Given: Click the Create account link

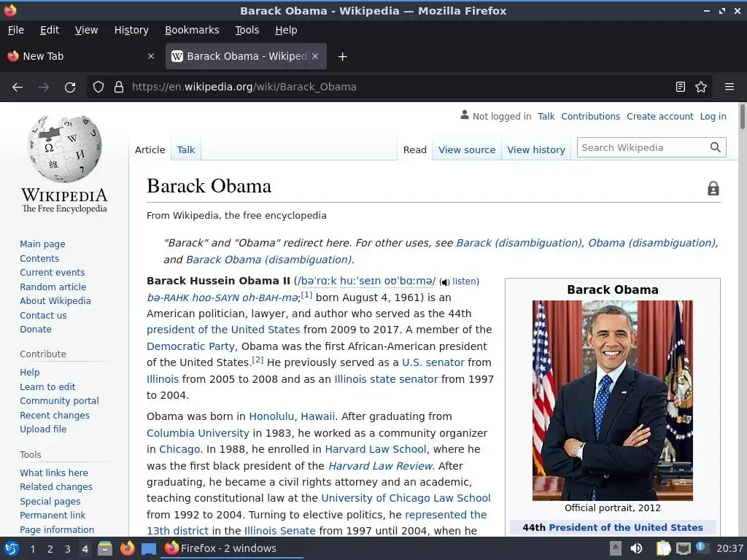Looking at the screenshot, I should tap(659, 116).
